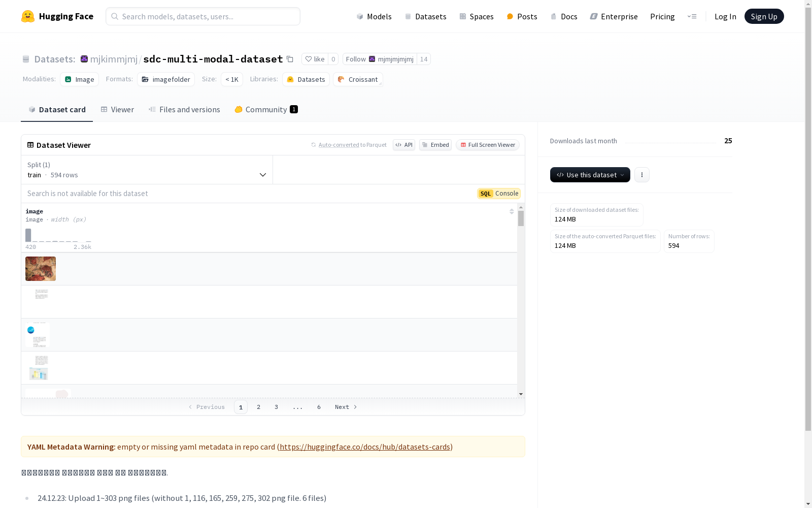
Task: Click the follower count 14
Action: tap(424, 59)
